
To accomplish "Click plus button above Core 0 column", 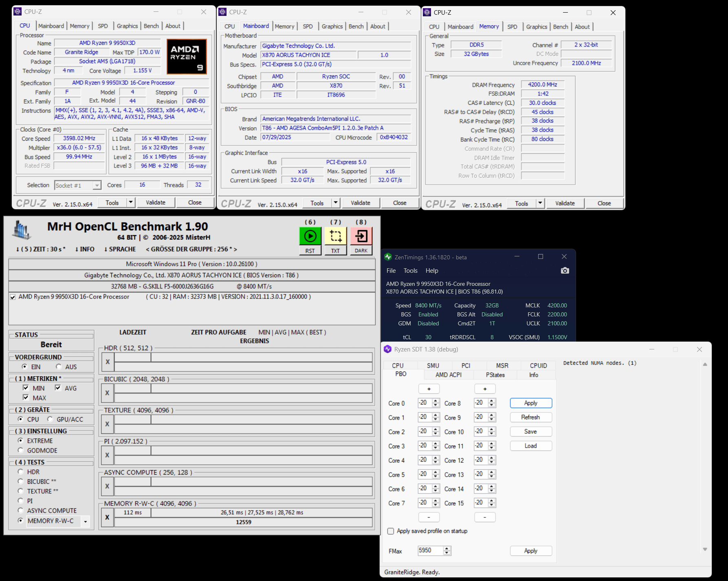I will tap(429, 389).
